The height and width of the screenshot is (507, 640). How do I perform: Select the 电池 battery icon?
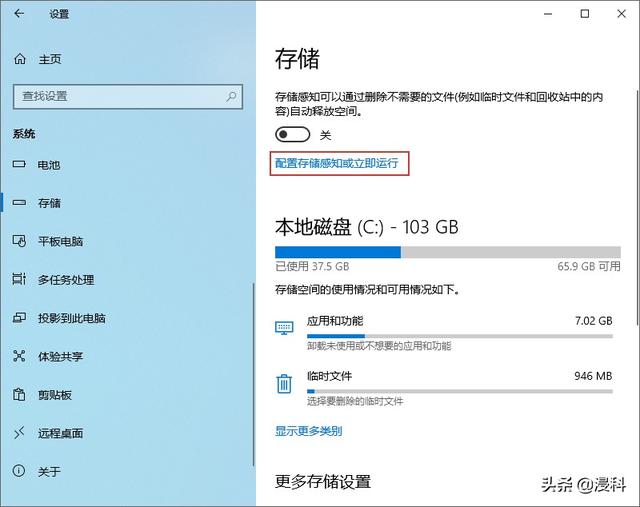click(19, 164)
